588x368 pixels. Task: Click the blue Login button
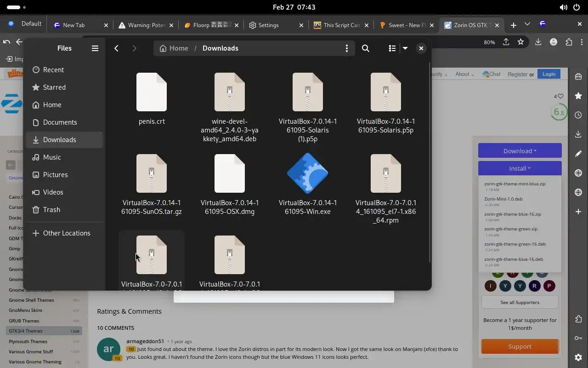click(549, 74)
